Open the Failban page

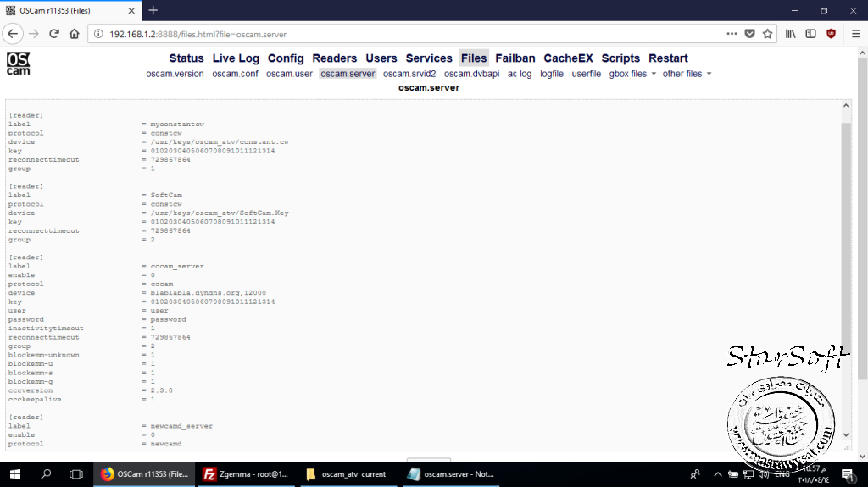click(x=515, y=58)
